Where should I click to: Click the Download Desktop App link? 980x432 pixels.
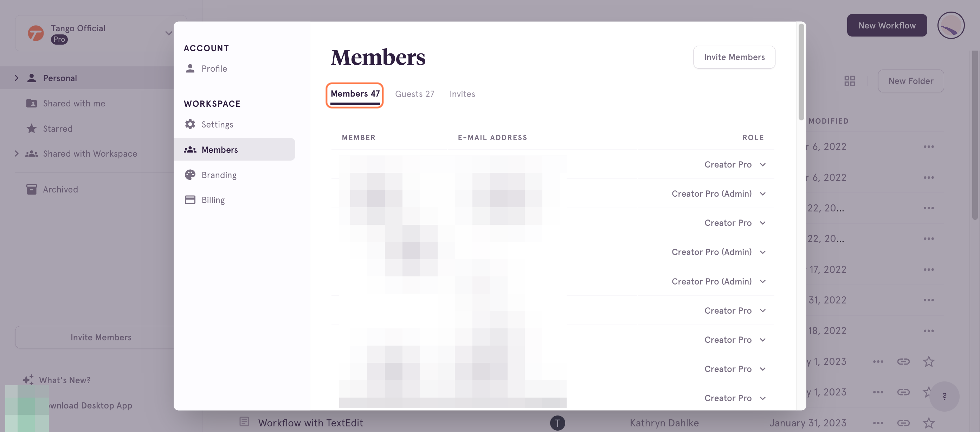90,405
